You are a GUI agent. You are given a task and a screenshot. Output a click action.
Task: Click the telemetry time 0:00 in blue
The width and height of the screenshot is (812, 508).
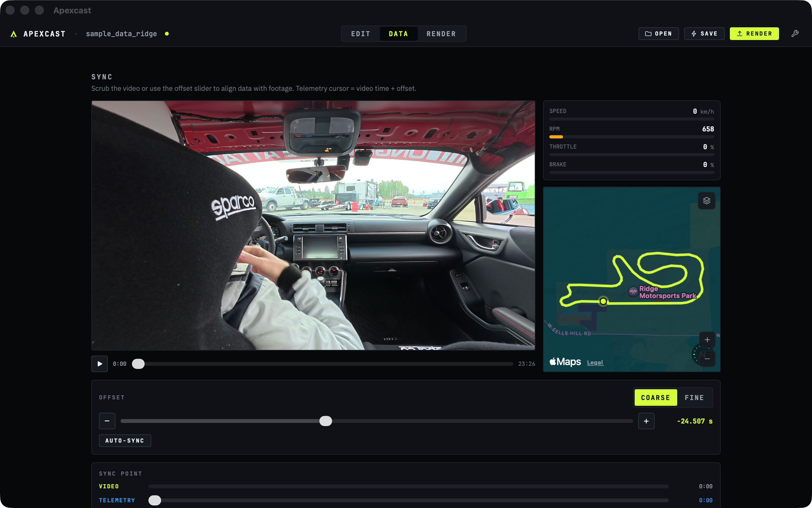(x=706, y=500)
